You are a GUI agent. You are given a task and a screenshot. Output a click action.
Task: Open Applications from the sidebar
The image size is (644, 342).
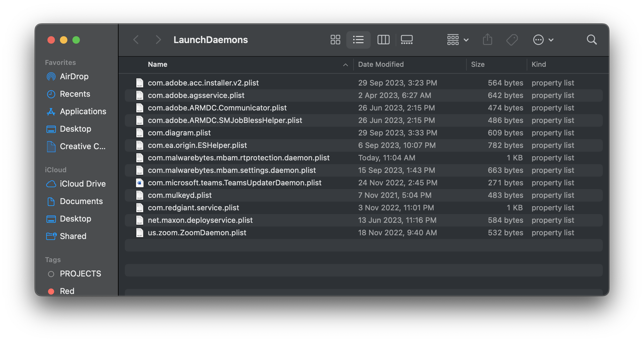(x=83, y=111)
